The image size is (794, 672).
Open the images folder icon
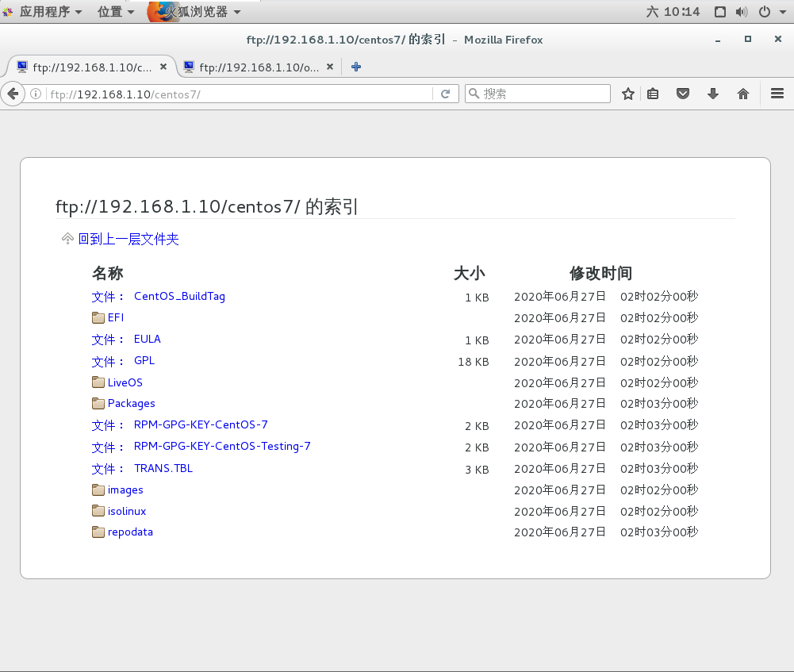98,490
